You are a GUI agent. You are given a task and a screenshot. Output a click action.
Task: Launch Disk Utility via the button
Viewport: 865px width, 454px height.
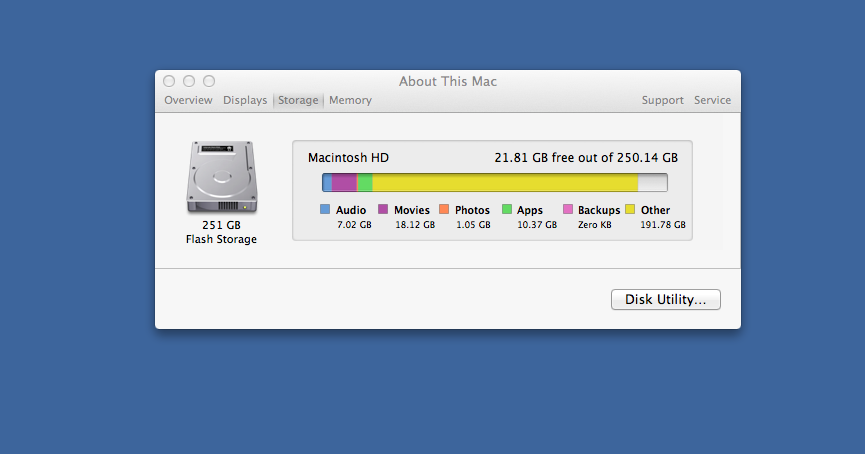pyautogui.click(x=666, y=300)
